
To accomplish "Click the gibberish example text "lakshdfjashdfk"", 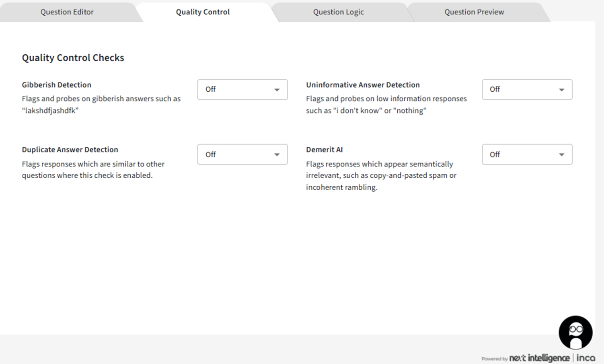I will (50, 111).
